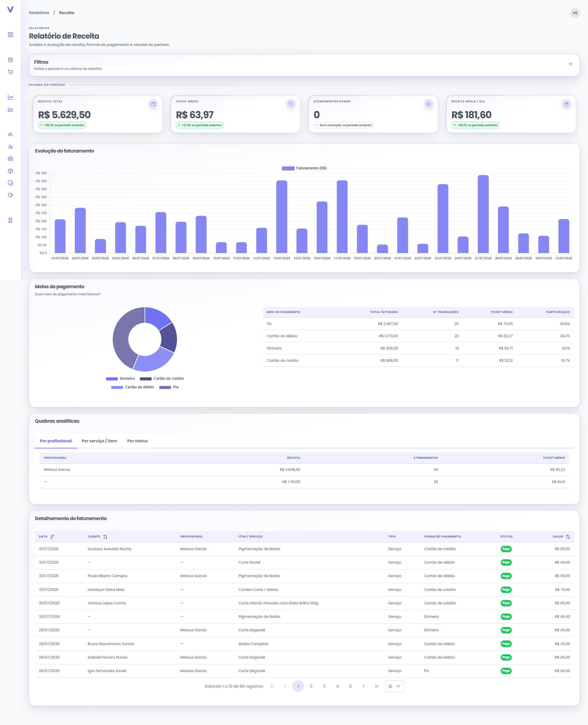Go to previous page of results
588x725 pixels.
[x=285, y=686]
